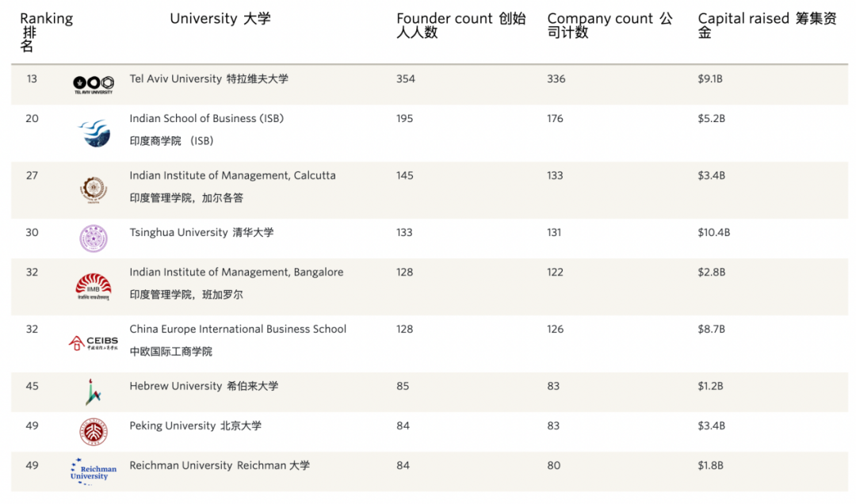Screen dimensions: 856x504
Task: Select China Europe International Business School
Action: coord(238,329)
